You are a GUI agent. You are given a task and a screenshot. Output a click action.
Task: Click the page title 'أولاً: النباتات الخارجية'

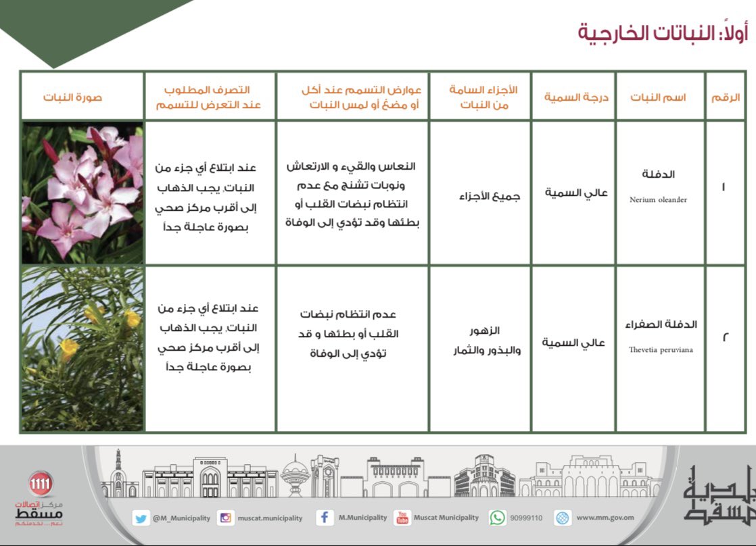tap(663, 32)
